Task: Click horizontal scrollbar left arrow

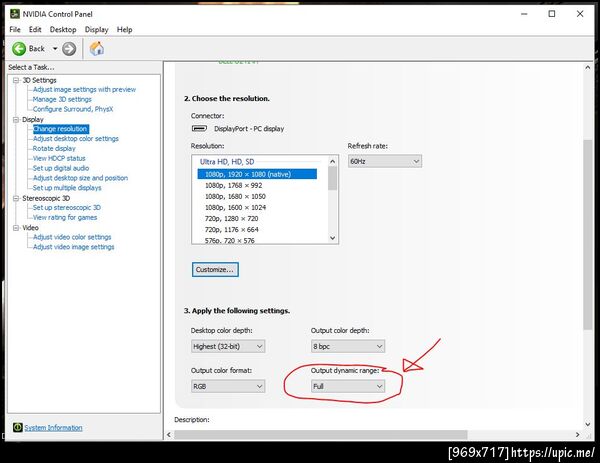Action: coord(169,435)
